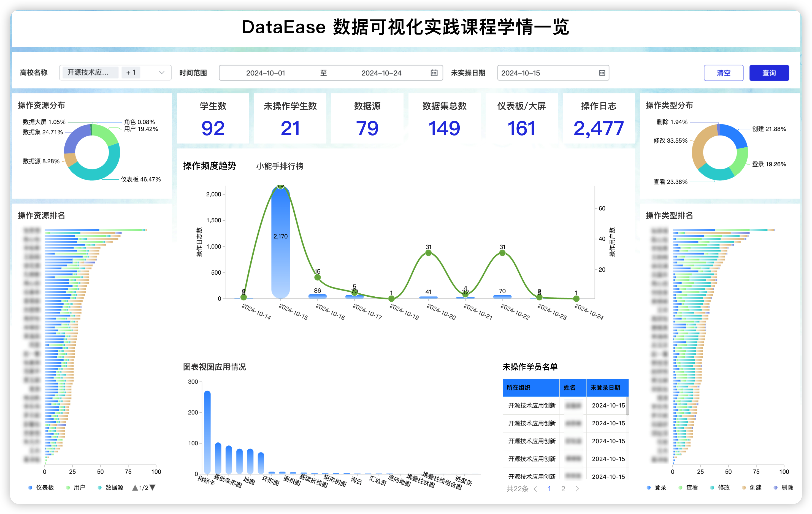Viewport: 812px width, 514px height.
Task: Go to next page of 未操作学员名单
Action: [577, 489]
